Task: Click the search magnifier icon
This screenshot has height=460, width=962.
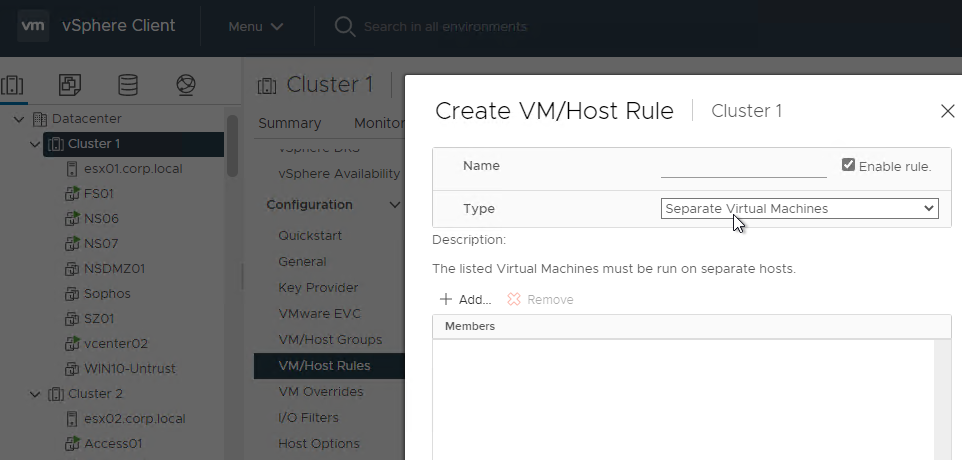Action: pyautogui.click(x=345, y=27)
